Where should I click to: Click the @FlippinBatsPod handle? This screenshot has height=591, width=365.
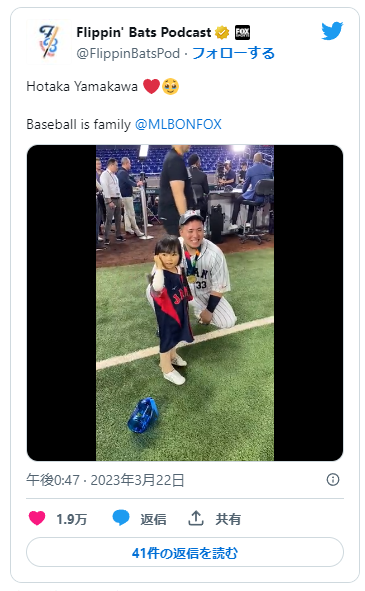click(x=128, y=54)
